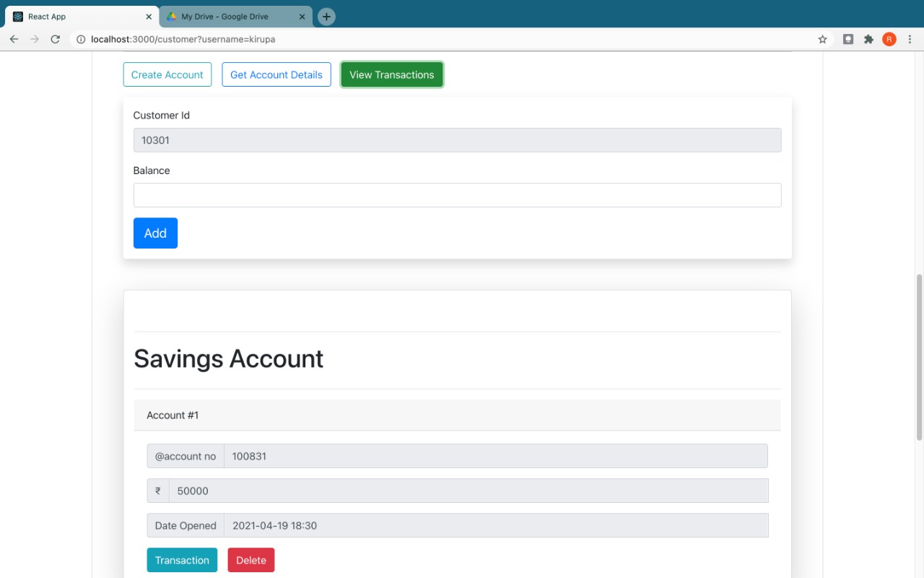Click the site information icon
This screenshot has width=924, height=578.
[x=81, y=39]
